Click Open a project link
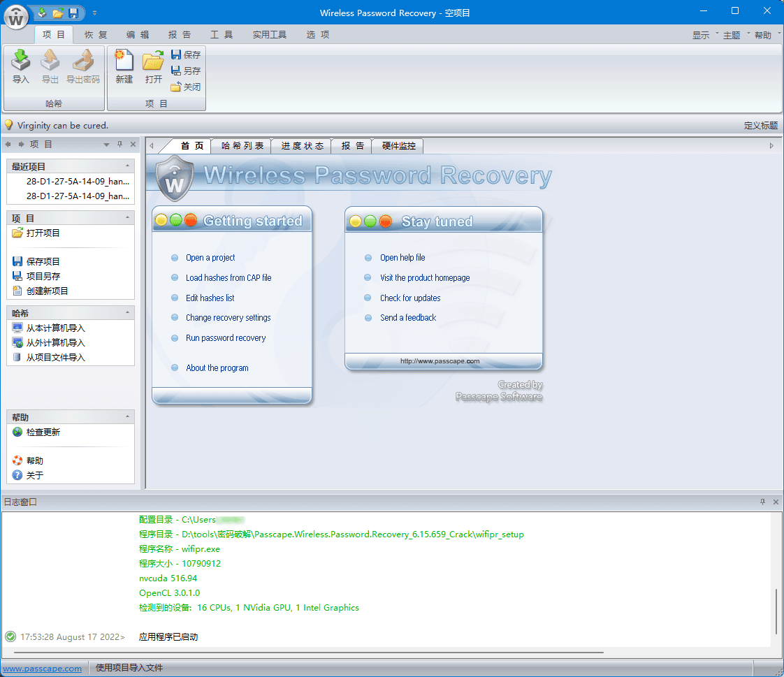This screenshot has width=784, height=677. (210, 258)
